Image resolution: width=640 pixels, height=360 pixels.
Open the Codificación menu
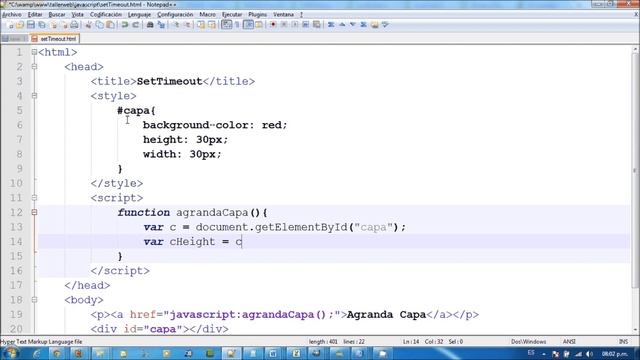(x=106, y=14)
